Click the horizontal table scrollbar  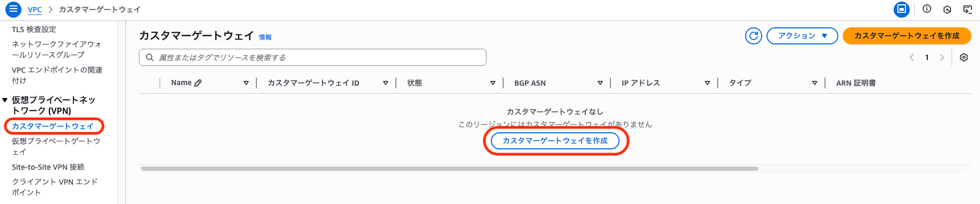click(450, 169)
